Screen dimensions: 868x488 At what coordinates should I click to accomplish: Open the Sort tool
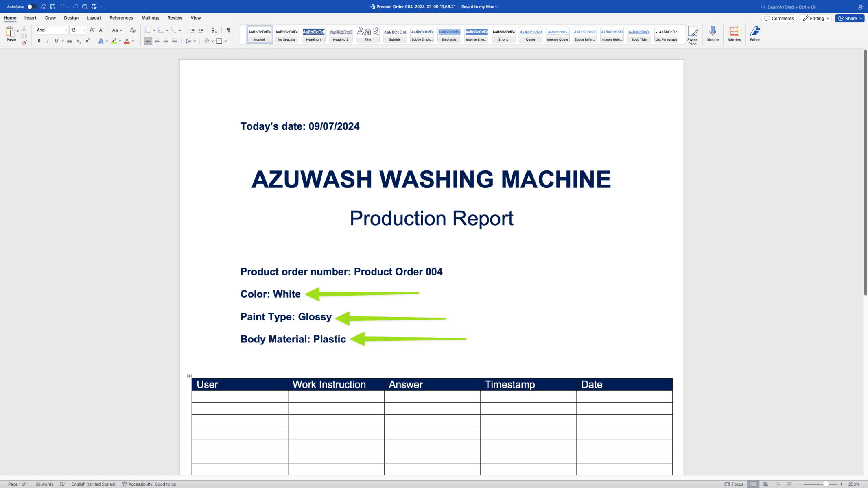(x=214, y=30)
